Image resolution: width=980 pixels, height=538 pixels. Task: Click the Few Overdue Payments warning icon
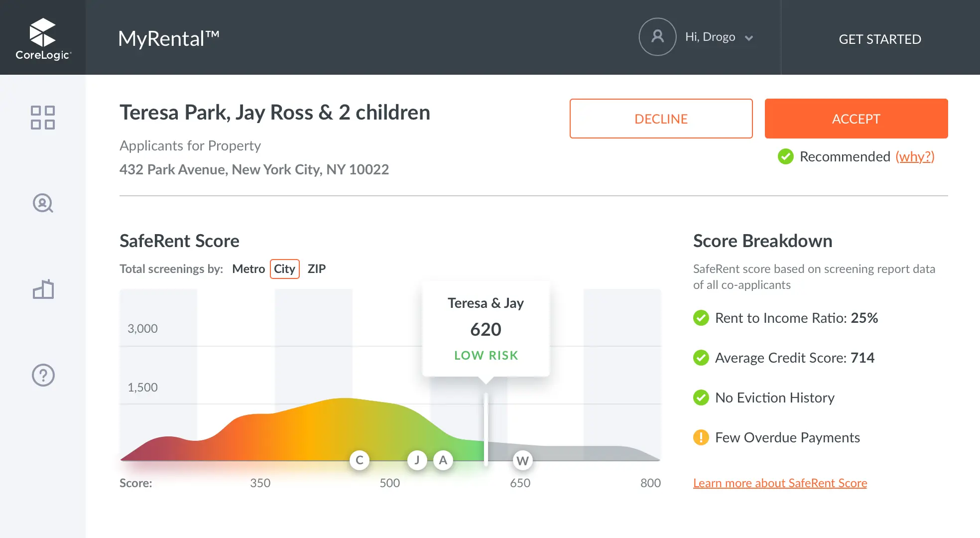pos(701,437)
